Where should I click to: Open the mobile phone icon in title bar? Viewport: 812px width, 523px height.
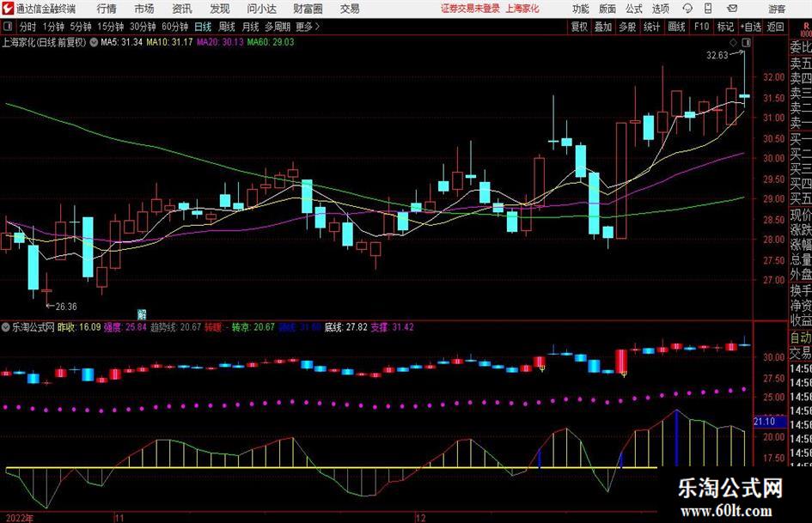tap(708, 9)
